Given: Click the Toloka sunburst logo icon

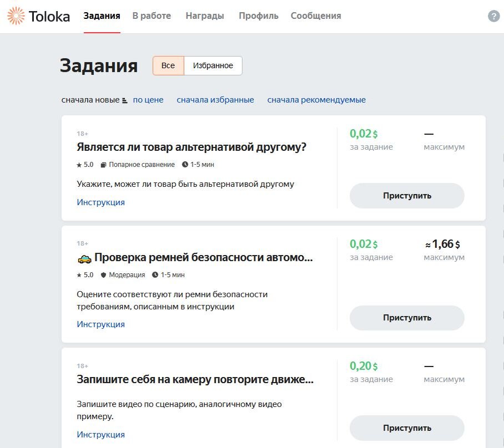Looking at the screenshot, I should coord(17,16).
